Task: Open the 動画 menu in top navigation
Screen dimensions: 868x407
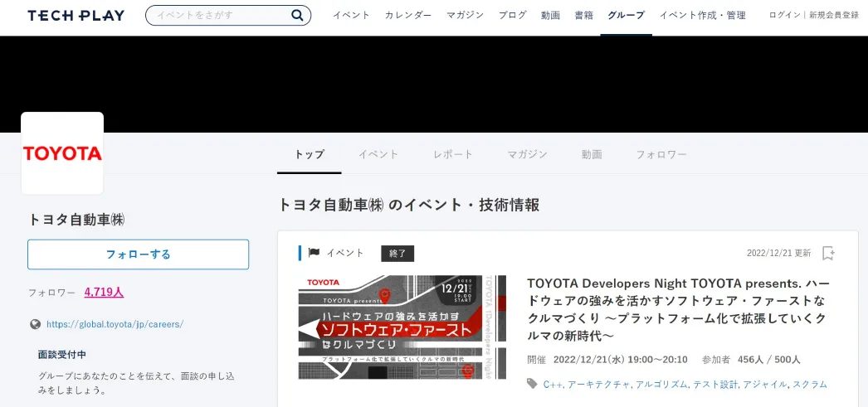Action: point(550,16)
